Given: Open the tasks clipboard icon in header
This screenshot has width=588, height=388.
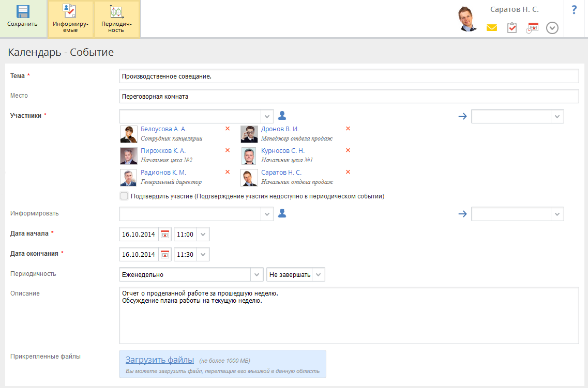Looking at the screenshot, I should pyautogui.click(x=512, y=28).
